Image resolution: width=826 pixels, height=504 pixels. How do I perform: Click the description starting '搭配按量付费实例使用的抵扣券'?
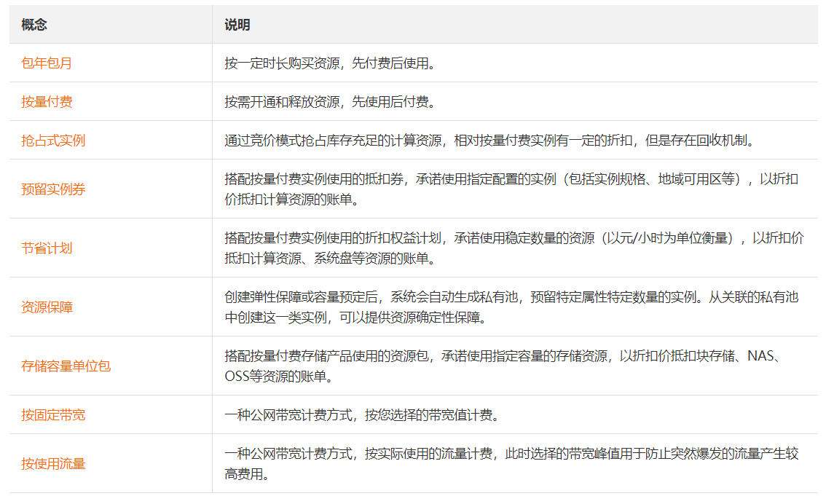pyautogui.click(x=511, y=189)
